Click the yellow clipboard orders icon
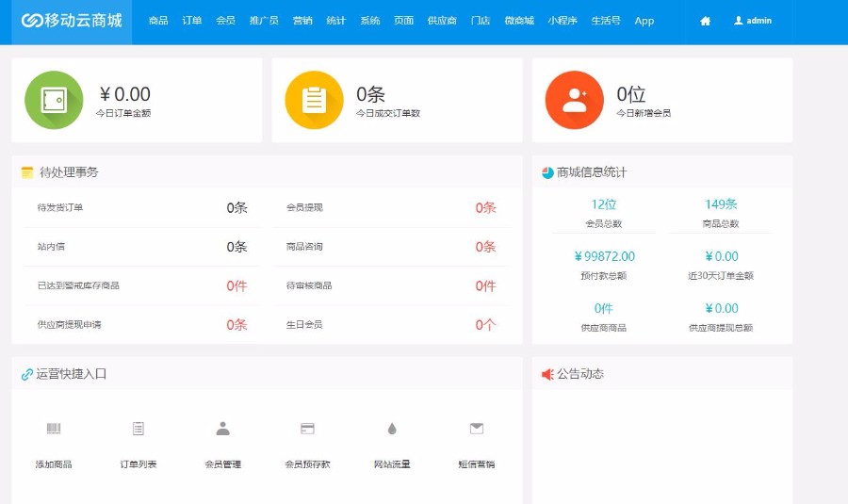The height and width of the screenshot is (504, 848). pyautogui.click(x=314, y=100)
